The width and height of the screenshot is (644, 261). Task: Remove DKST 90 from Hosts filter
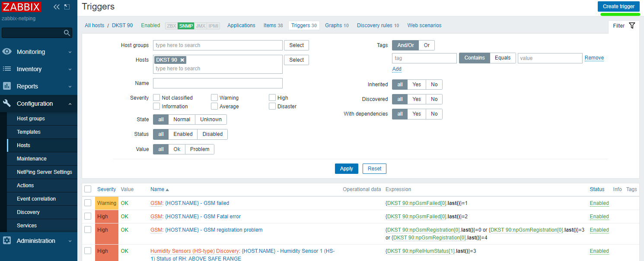pyautogui.click(x=182, y=60)
